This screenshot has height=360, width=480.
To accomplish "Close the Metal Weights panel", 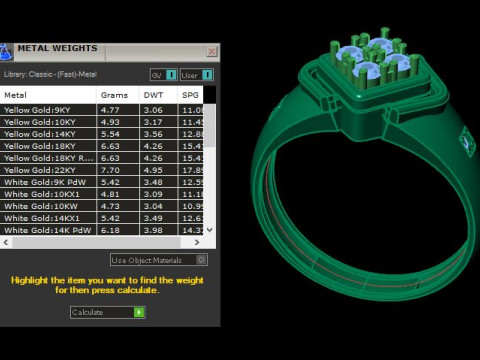I will (212, 51).
